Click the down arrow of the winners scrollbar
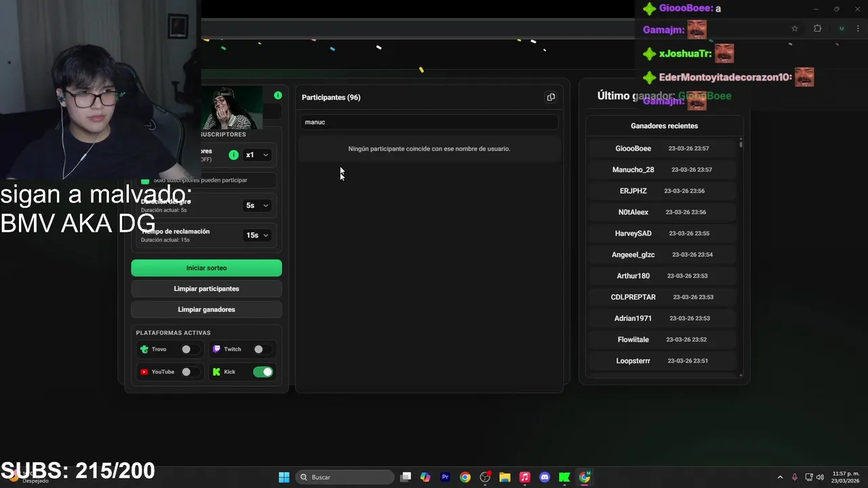This screenshot has height=488, width=868. point(741,375)
